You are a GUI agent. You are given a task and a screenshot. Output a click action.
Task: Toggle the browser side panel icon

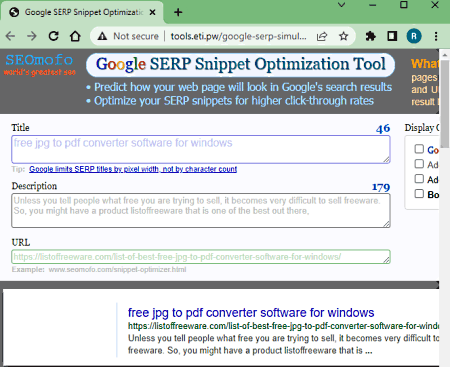pos(392,36)
